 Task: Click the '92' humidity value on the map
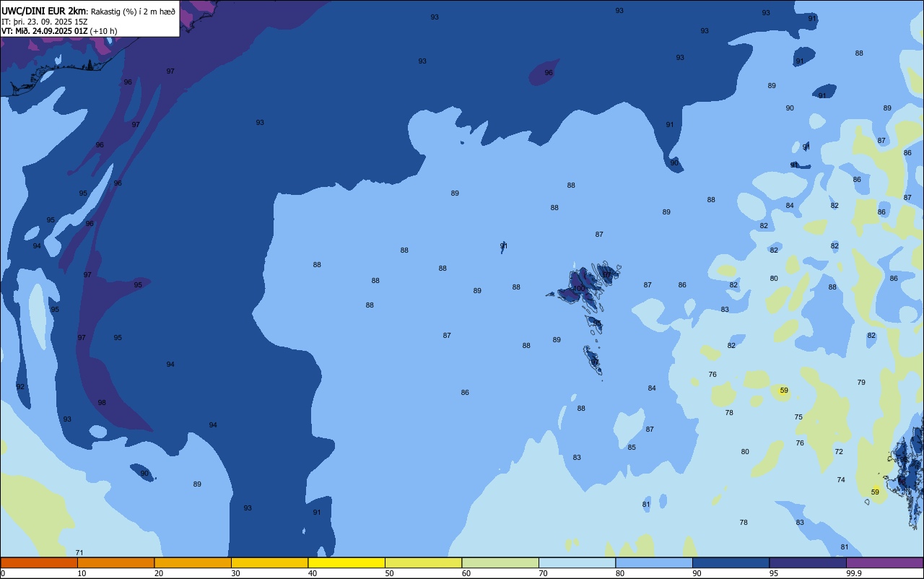tap(20, 387)
